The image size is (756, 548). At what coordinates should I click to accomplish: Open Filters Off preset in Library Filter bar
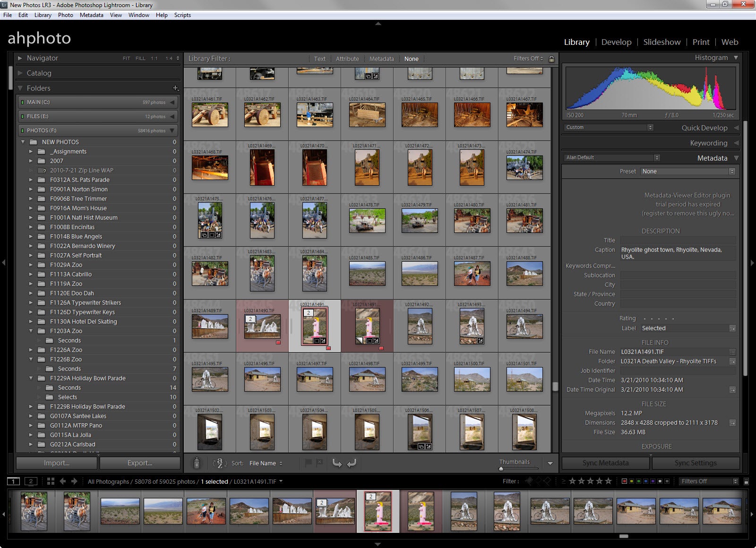(x=528, y=59)
